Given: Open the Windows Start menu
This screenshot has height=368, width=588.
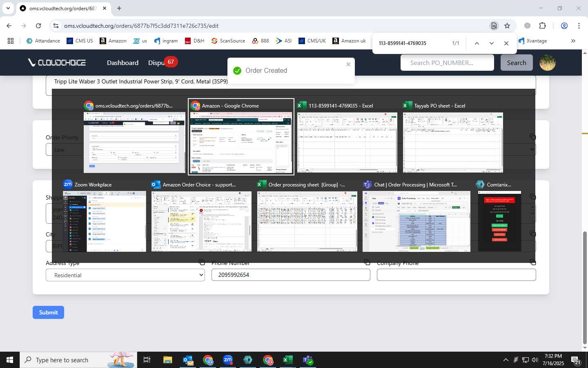Looking at the screenshot, I should point(10,360).
